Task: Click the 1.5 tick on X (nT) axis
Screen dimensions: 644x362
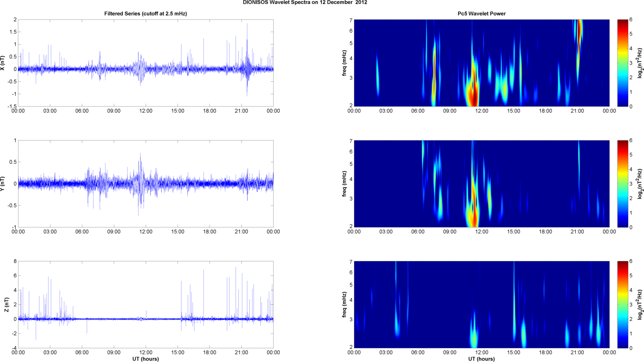Action: coord(13,32)
